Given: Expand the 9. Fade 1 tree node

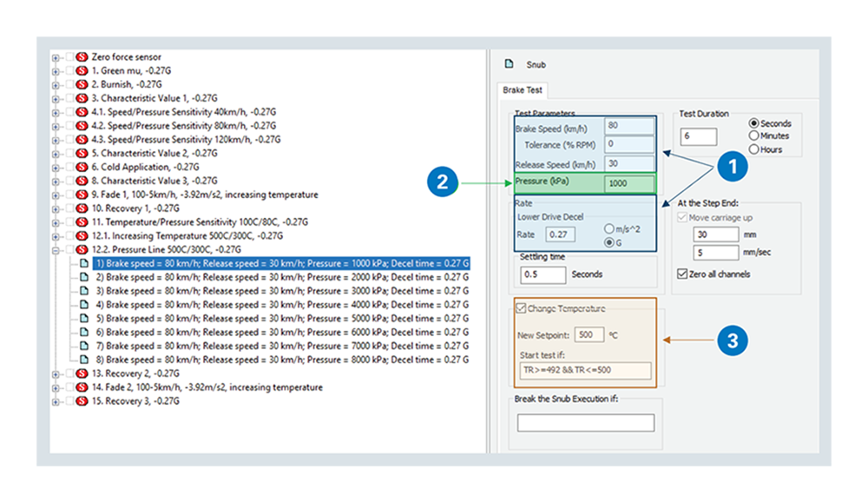Looking at the screenshot, I should [56, 195].
